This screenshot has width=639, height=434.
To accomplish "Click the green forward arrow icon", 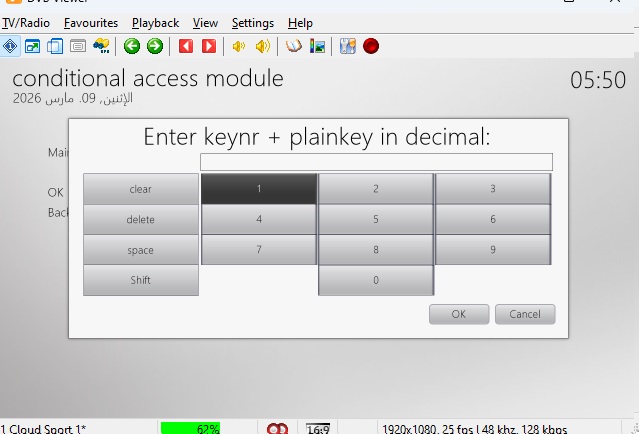I will [154, 45].
